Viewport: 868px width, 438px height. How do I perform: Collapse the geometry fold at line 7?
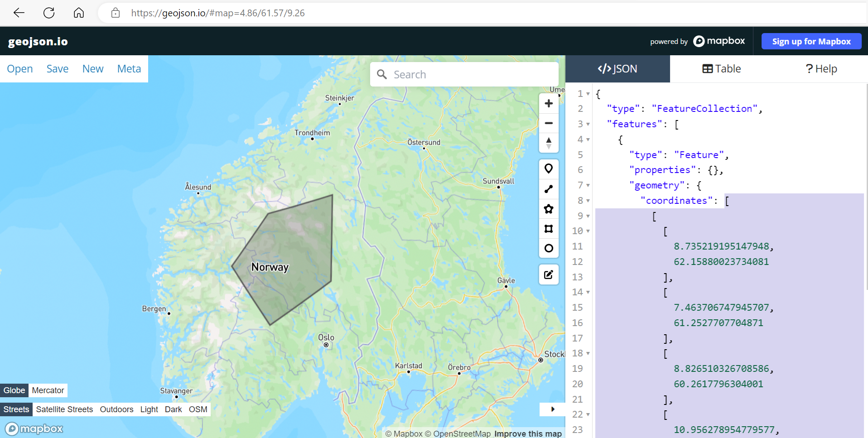point(588,186)
